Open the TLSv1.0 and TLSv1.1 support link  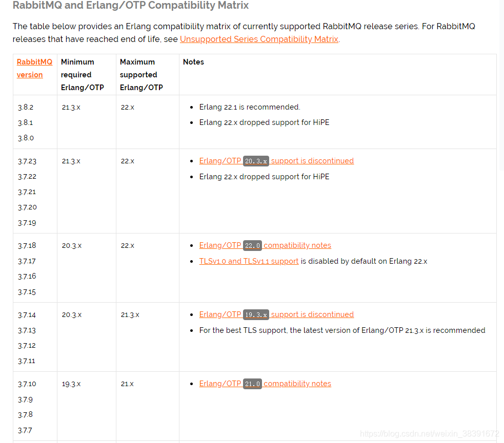249,261
